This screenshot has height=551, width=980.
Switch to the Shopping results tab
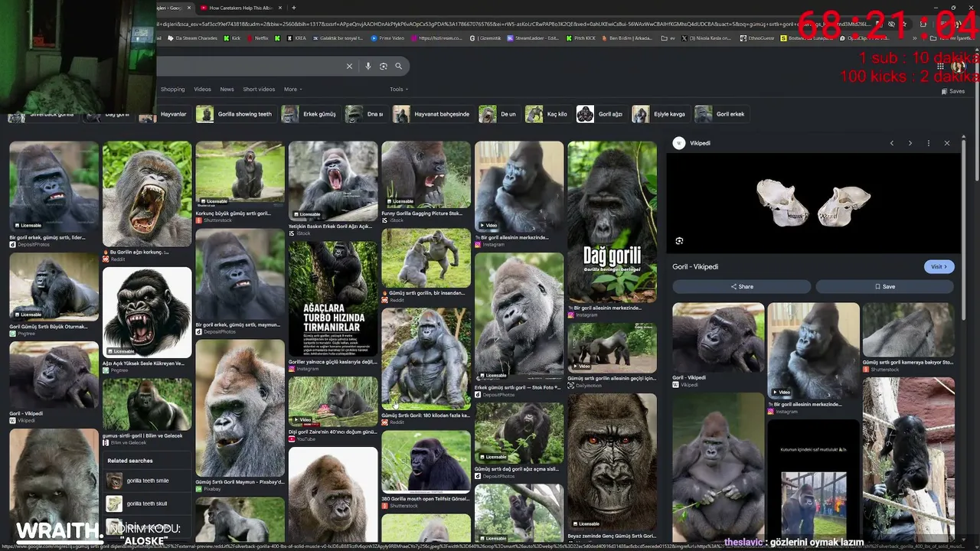coord(172,90)
